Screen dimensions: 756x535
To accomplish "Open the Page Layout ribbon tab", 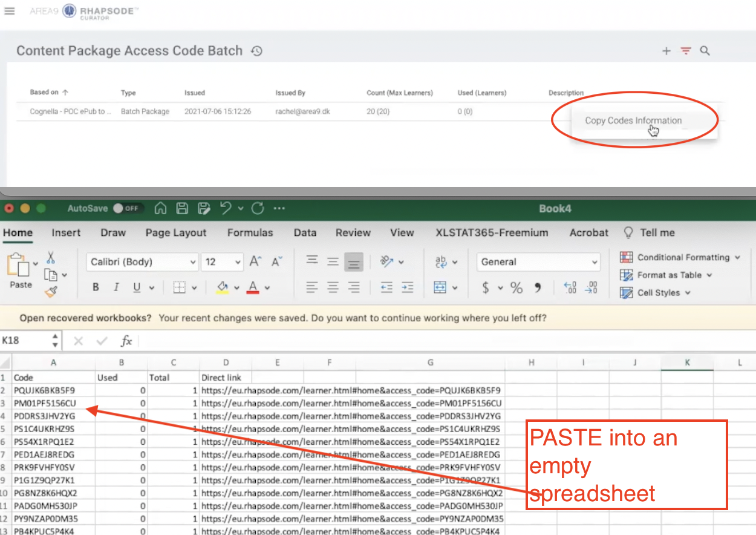I will [x=176, y=233].
